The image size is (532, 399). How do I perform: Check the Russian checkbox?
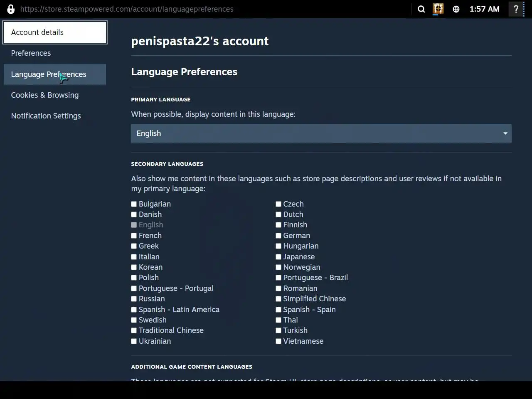[134, 299]
